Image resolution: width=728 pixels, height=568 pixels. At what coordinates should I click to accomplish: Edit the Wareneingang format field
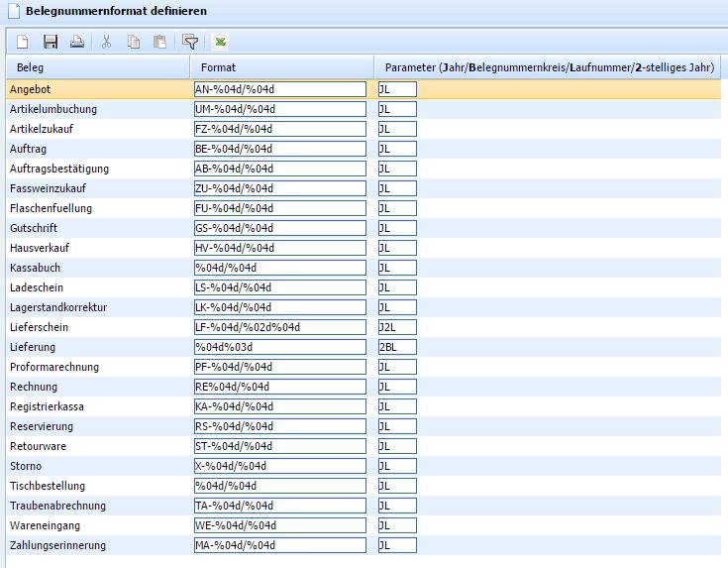[x=280, y=525]
